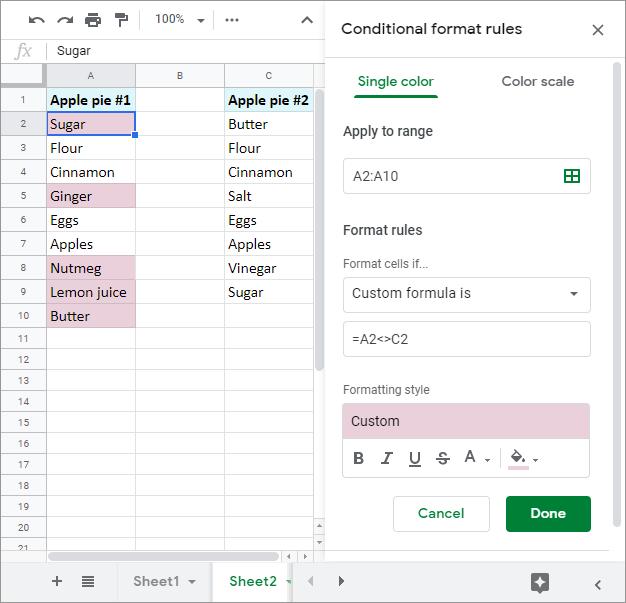Screen dimensions: 626x603
Task: Select column C header
Action: tap(269, 75)
